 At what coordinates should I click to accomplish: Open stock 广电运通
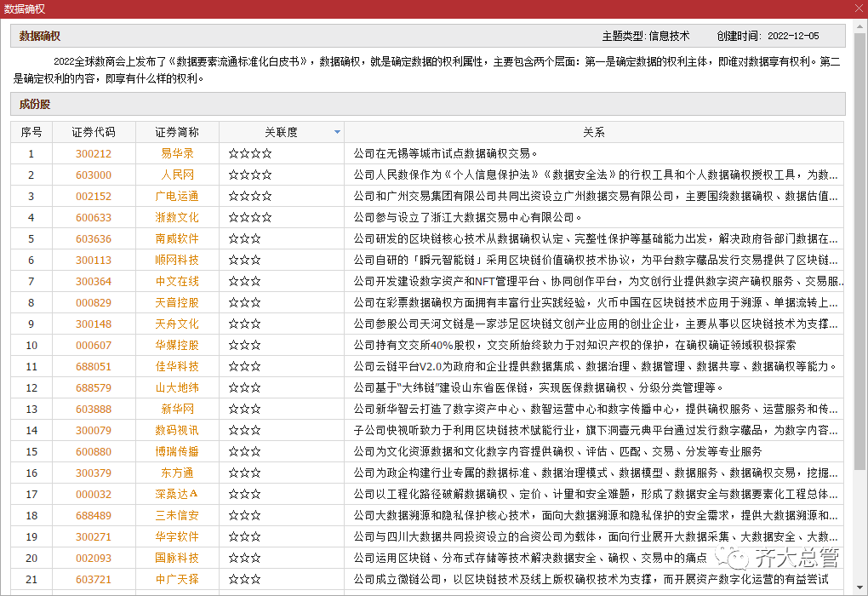(x=177, y=196)
